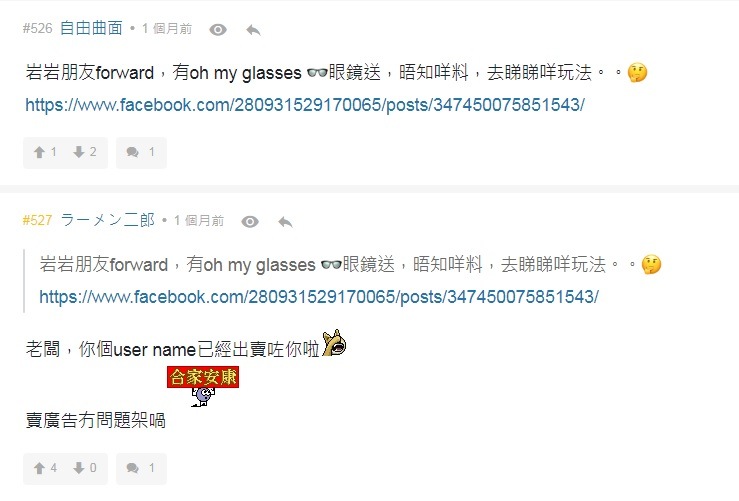Image resolution: width=739 pixels, height=501 pixels.
Task: Upvote post #526
Action: 45,152
